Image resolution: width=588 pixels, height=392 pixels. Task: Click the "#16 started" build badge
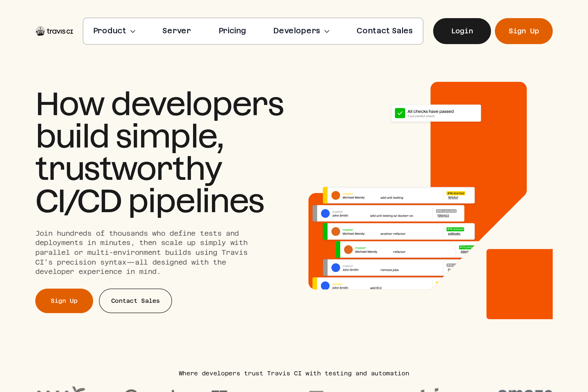click(455, 193)
